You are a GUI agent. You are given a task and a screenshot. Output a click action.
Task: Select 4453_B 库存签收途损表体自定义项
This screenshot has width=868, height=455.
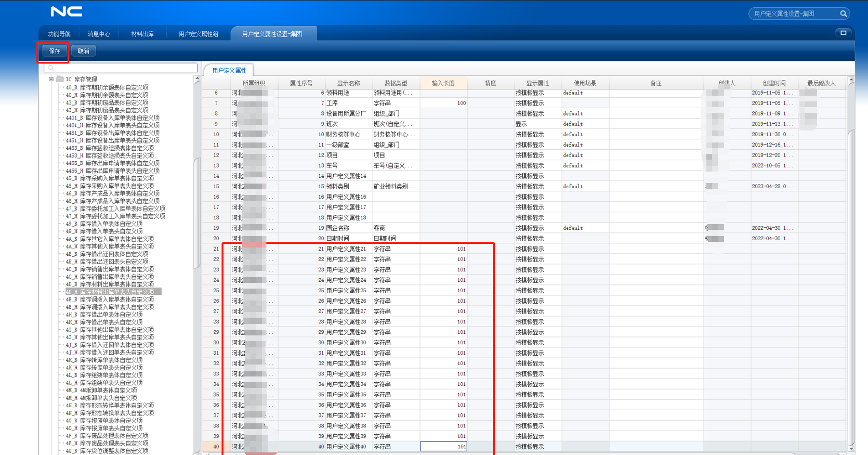tap(110, 148)
